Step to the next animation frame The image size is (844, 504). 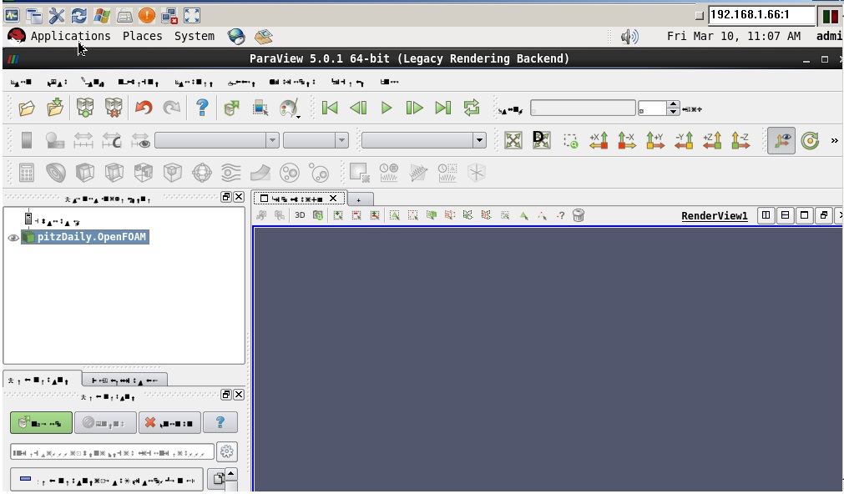[x=414, y=108]
